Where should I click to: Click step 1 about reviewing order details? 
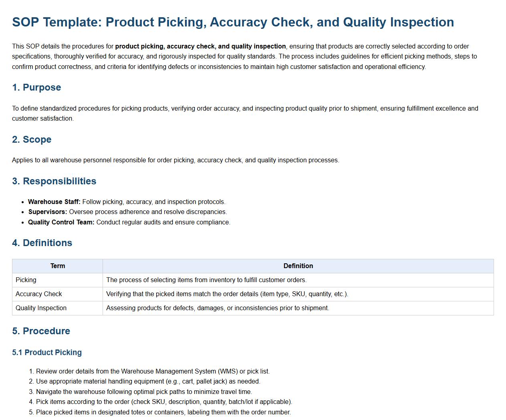(153, 372)
